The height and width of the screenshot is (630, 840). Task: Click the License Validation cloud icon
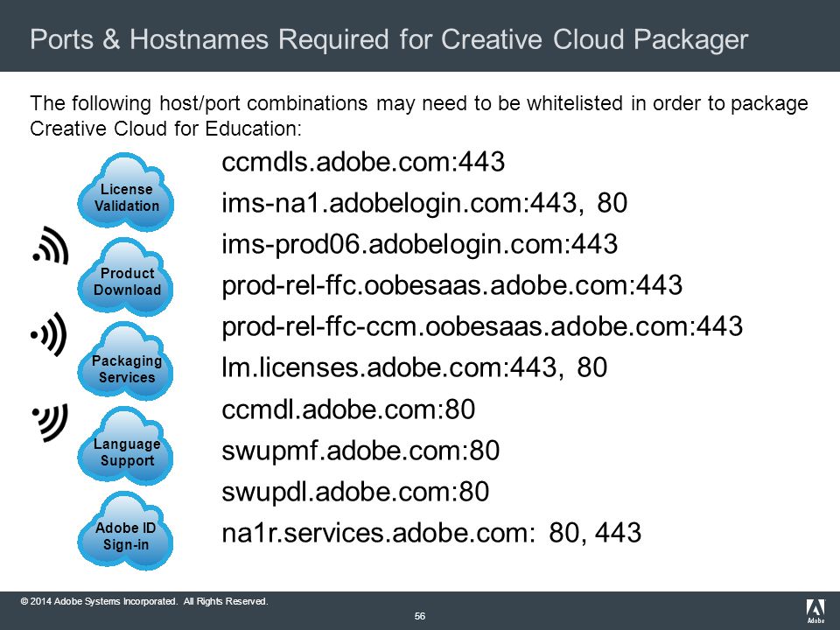(x=126, y=192)
